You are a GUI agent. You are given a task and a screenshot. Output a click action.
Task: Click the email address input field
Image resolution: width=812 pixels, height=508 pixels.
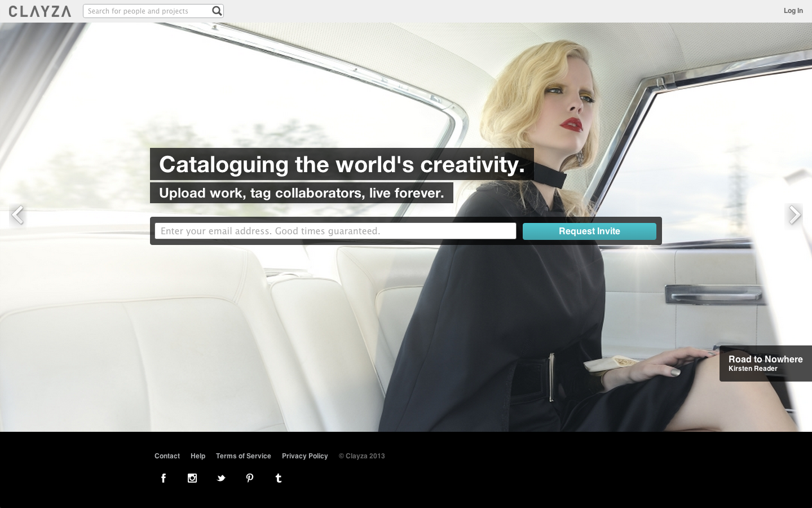point(336,231)
